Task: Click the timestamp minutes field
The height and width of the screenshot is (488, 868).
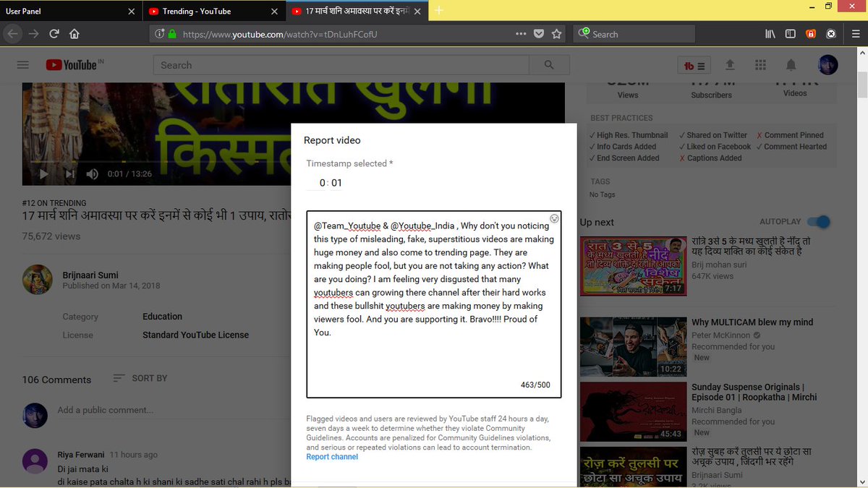Action: [322, 183]
